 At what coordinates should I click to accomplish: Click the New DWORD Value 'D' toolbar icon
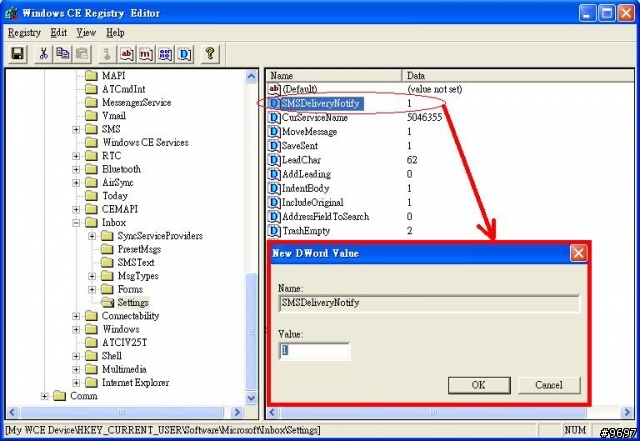184,53
